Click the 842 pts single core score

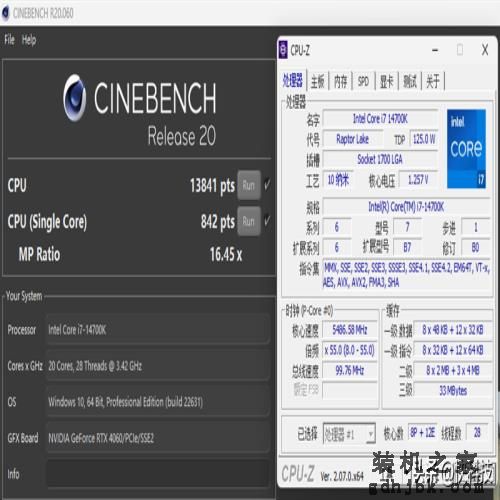(x=218, y=222)
